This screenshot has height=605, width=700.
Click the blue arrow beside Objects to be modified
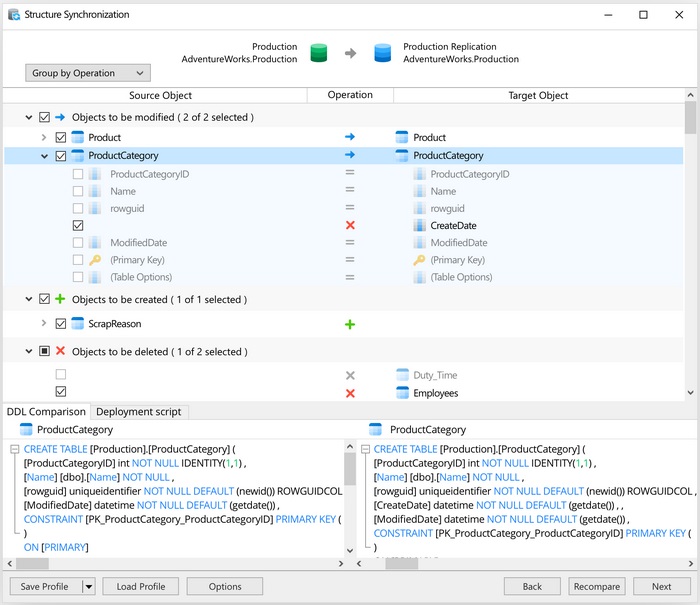click(x=60, y=117)
